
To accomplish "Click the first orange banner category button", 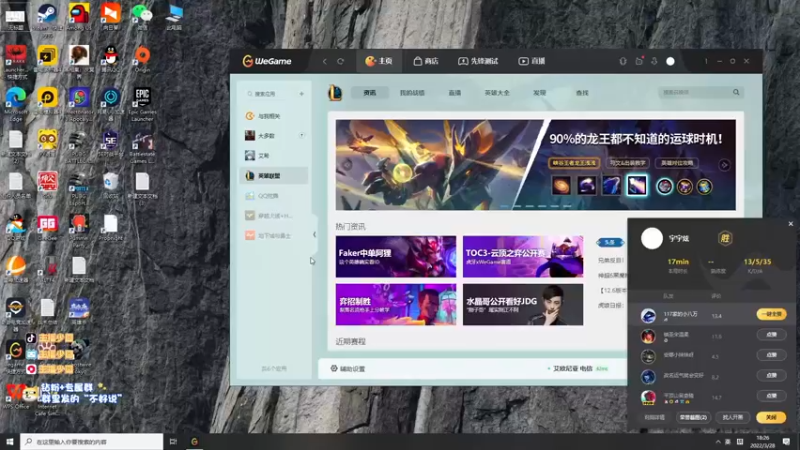I will (573, 163).
